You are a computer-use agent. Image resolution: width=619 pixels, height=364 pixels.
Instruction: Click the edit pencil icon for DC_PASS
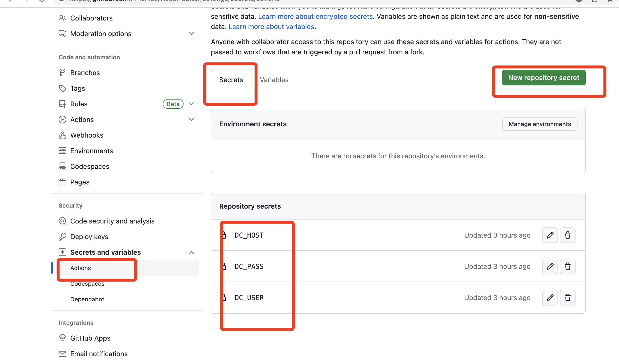pyautogui.click(x=549, y=266)
